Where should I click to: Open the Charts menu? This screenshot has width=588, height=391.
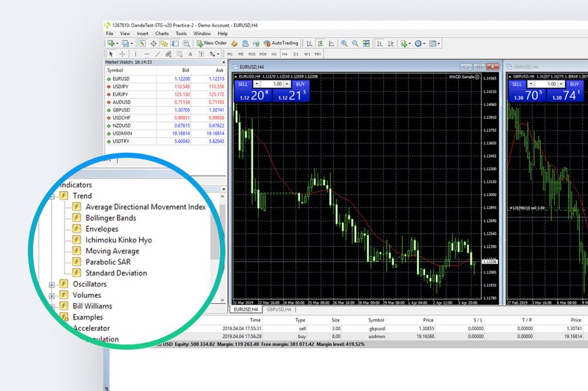[162, 33]
